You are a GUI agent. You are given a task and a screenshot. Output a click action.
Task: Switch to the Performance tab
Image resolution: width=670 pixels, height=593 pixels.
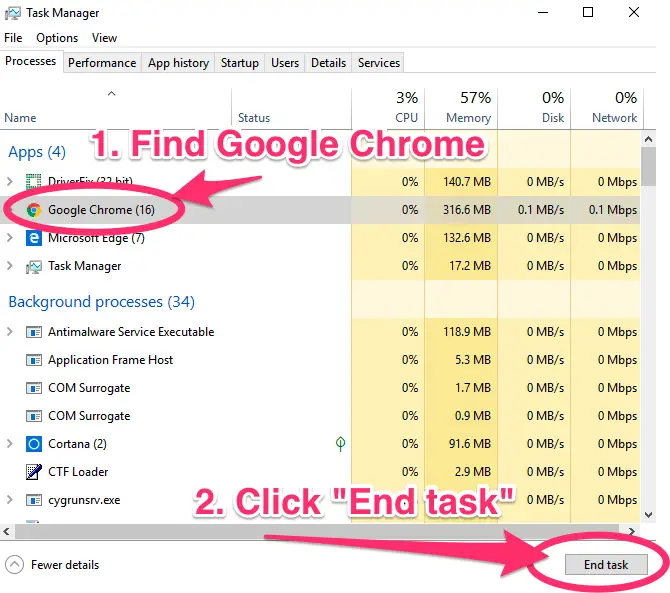[102, 63]
